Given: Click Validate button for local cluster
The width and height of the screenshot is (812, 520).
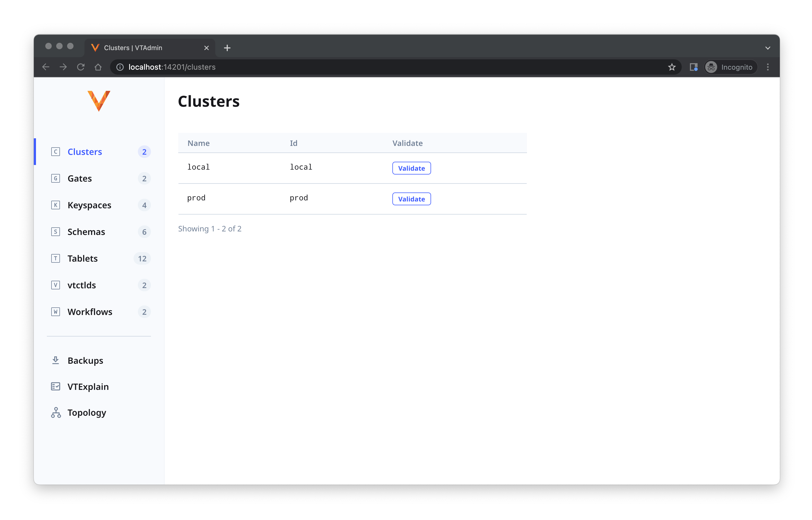Looking at the screenshot, I should point(411,168).
